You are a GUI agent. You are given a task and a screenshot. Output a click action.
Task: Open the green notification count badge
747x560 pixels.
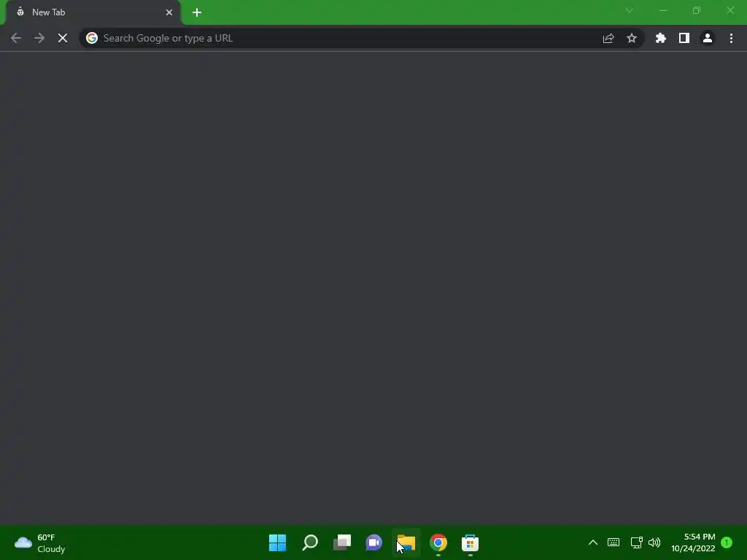coord(727,542)
